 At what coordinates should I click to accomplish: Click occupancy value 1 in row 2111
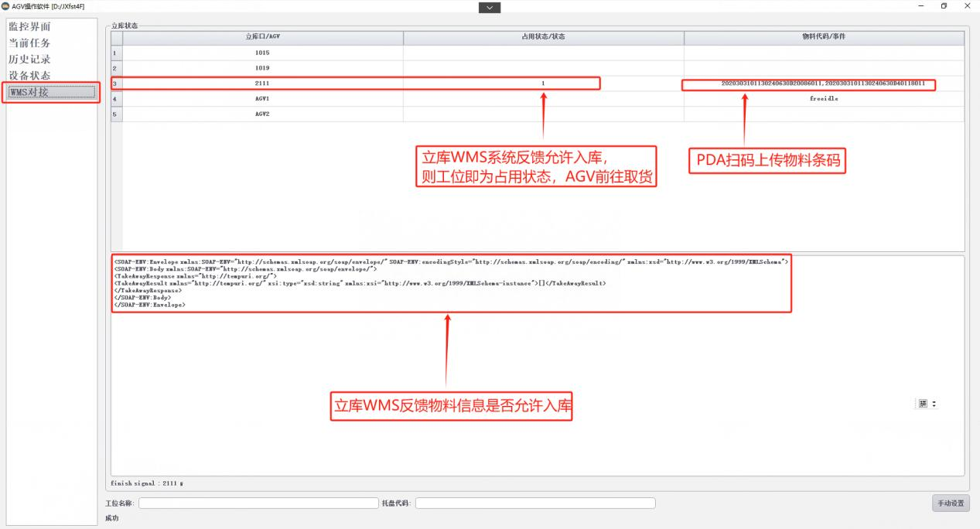pyautogui.click(x=543, y=84)
